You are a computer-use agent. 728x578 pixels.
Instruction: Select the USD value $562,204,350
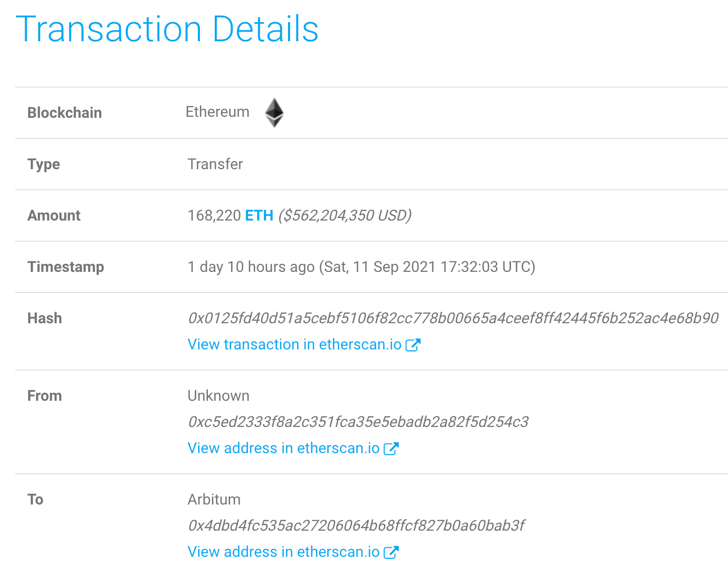(x=344, y=215)
